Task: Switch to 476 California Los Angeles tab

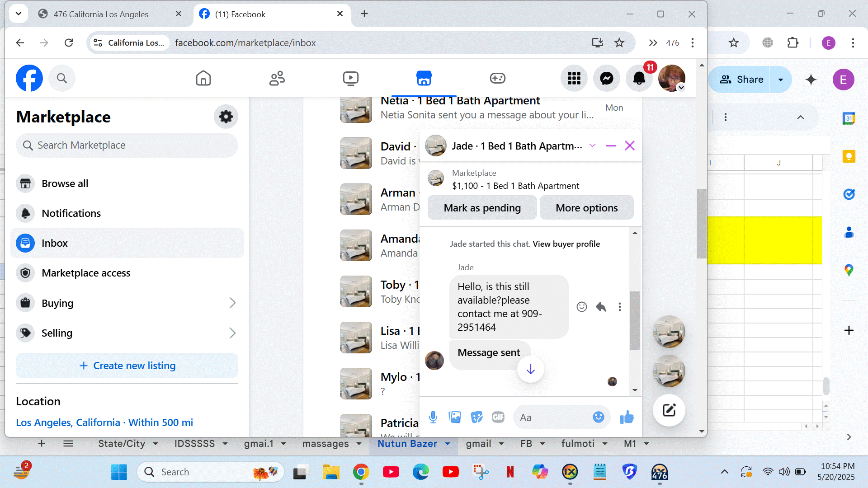Action: 101,14
